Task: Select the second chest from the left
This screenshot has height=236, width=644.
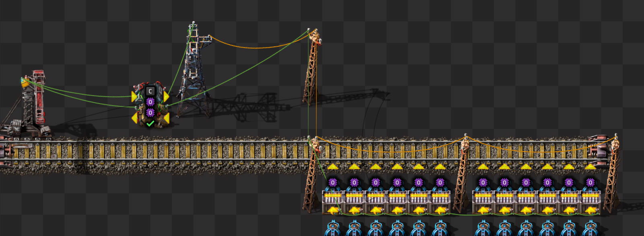Action: point(354,202)
